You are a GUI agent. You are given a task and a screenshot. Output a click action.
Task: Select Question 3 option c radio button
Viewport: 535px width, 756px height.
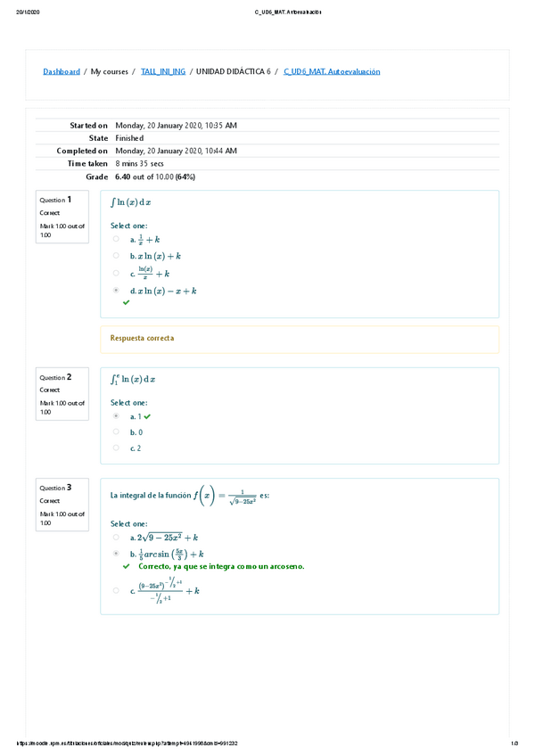pos(116,590)
